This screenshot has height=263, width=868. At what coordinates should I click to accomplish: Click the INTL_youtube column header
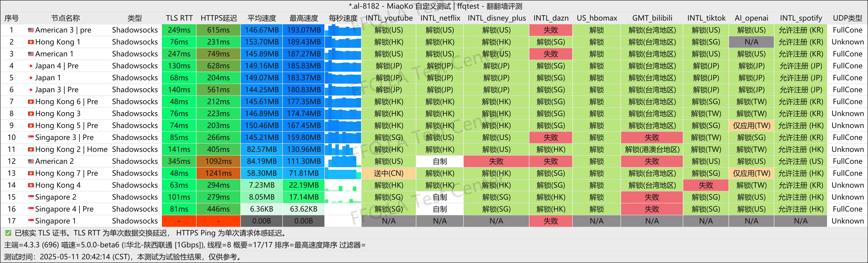click(389, 18)
